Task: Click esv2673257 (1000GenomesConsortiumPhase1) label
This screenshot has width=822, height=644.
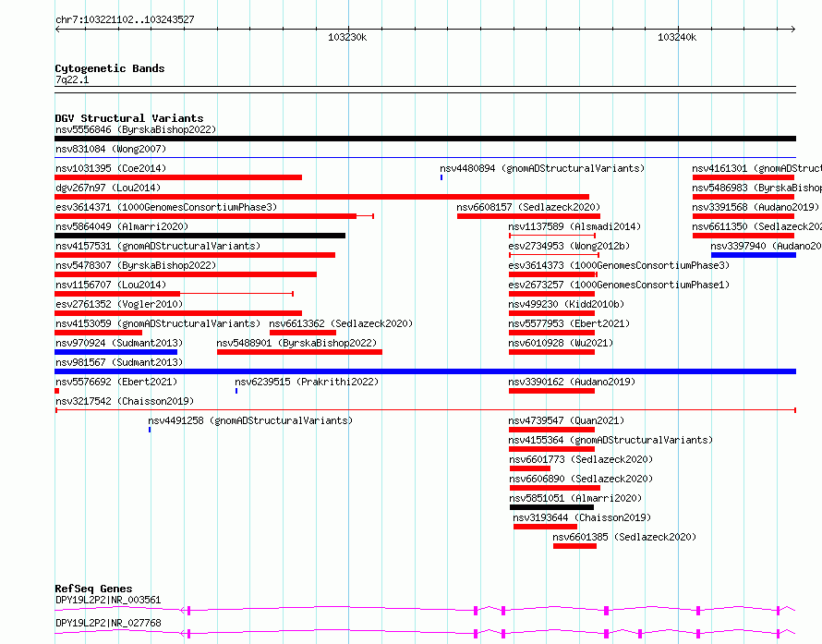Action: [x=619, y=285]
